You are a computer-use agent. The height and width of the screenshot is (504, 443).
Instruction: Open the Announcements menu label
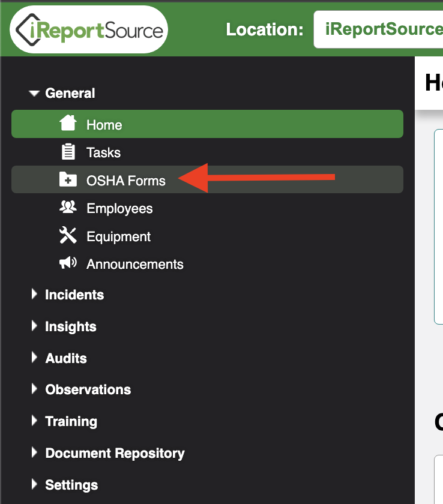coord(135,264)
